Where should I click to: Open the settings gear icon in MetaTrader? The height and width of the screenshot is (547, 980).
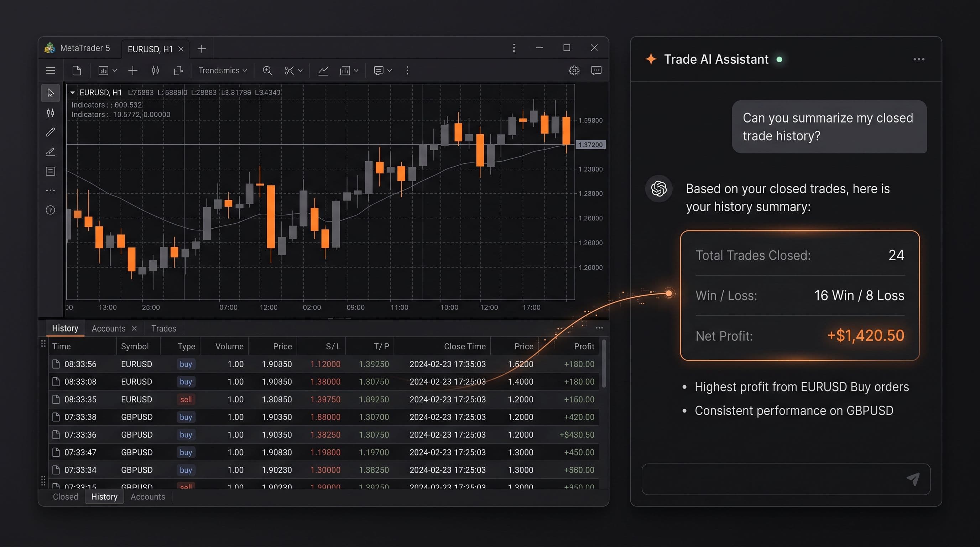pyautogui.click(x=574, y=71)
